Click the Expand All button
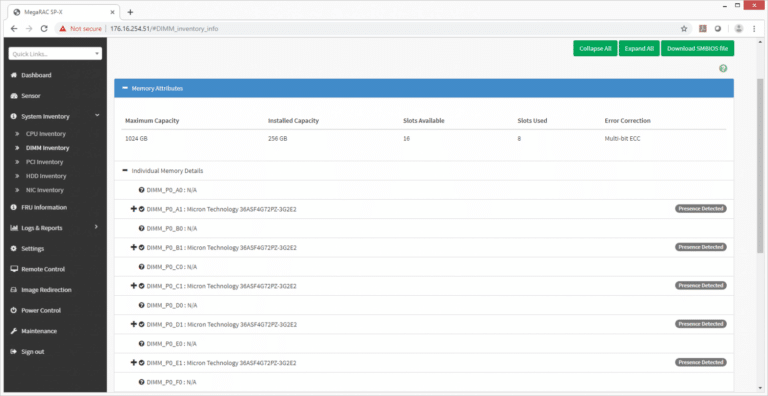 pyautogui.click(x=639, y=49)
